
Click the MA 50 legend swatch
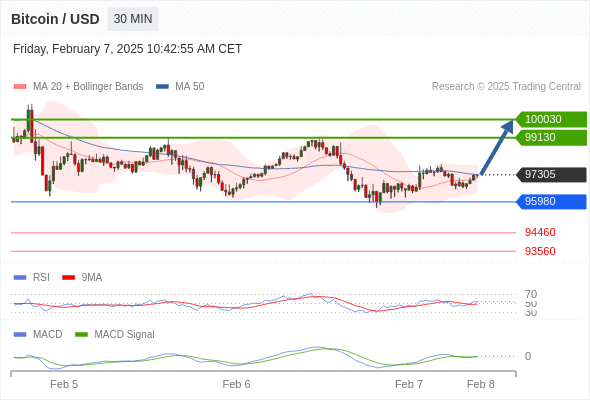point(162,87)
